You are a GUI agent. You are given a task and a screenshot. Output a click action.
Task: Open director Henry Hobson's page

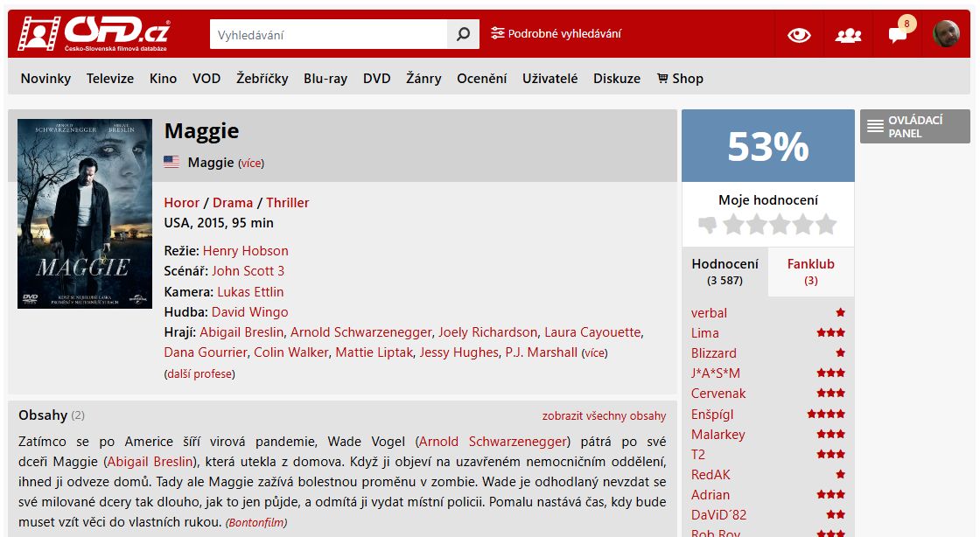click(x=246, y=251)
